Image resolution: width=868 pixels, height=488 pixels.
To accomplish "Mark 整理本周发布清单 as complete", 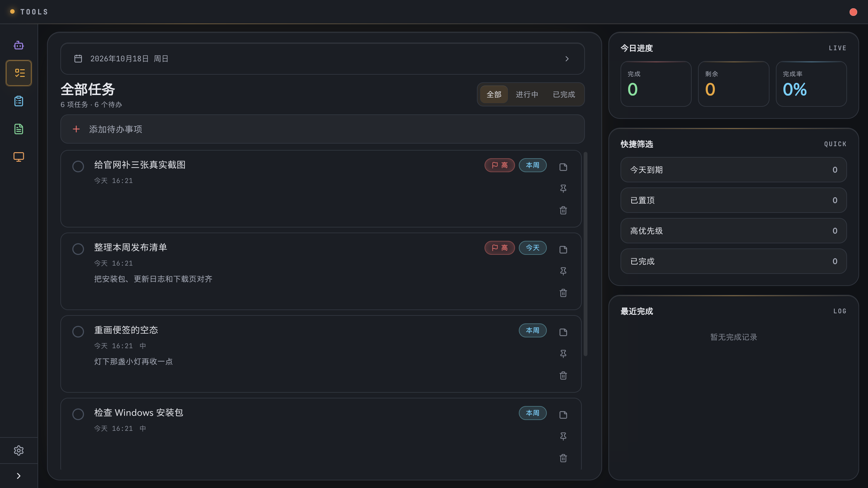I will click(78, 249).
